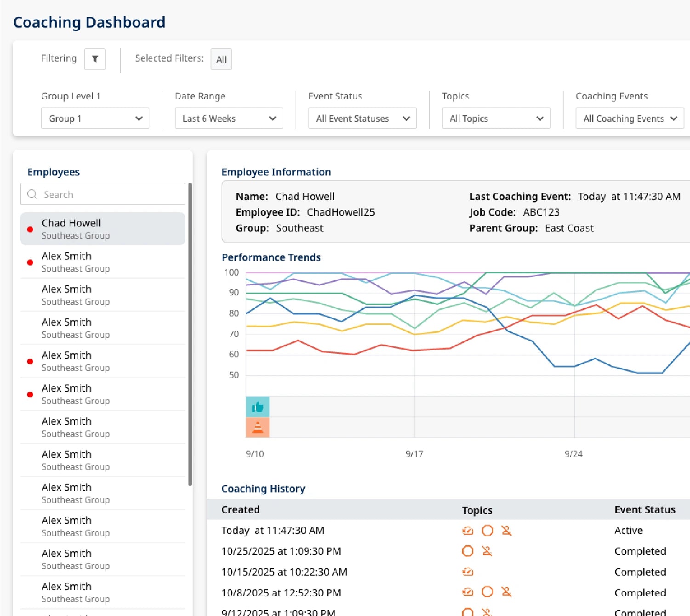690x616 pixels.
Task: Open the Filtering funnel icon button
Action: (x=95, y=59)
